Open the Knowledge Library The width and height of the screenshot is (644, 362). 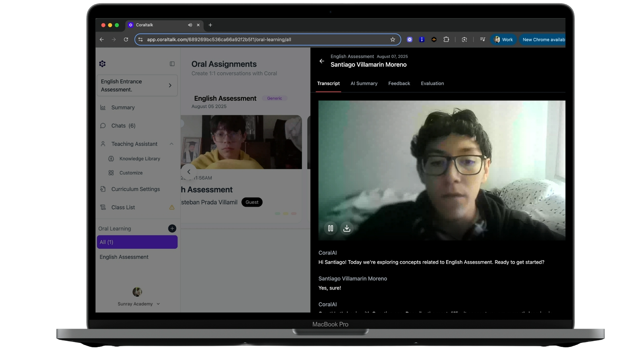[x=140, y=159]
